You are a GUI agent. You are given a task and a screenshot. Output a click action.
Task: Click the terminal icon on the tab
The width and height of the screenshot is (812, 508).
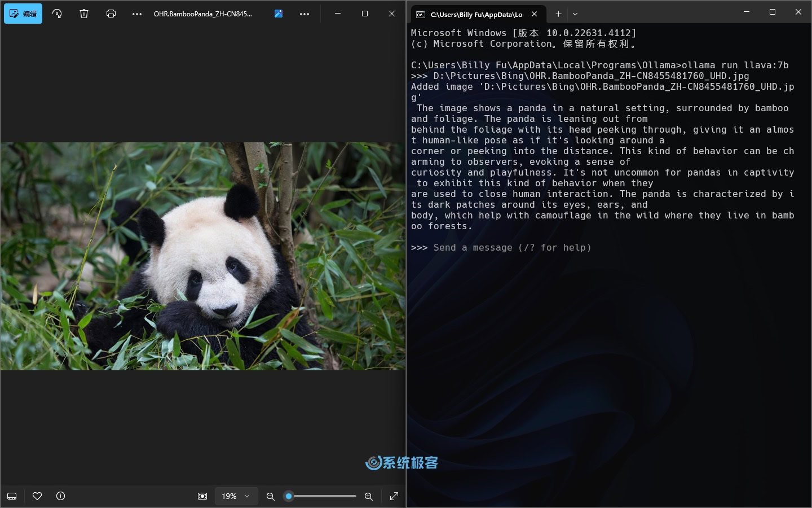[421, 15]
